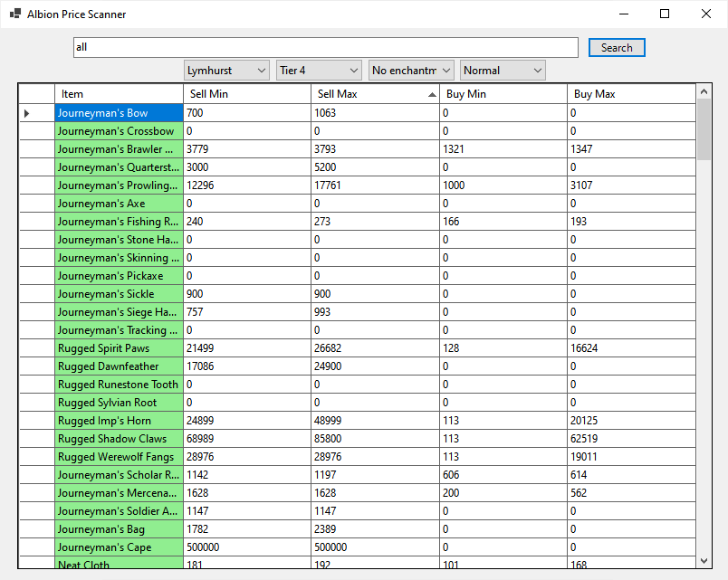
Task: Click Buy Min value 606
Action: tap(503, 475)
